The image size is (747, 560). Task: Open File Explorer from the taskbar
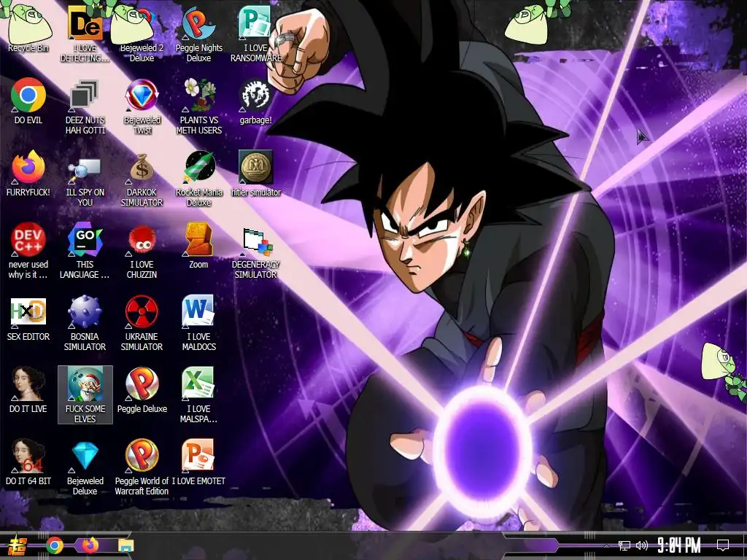point(125,545)
